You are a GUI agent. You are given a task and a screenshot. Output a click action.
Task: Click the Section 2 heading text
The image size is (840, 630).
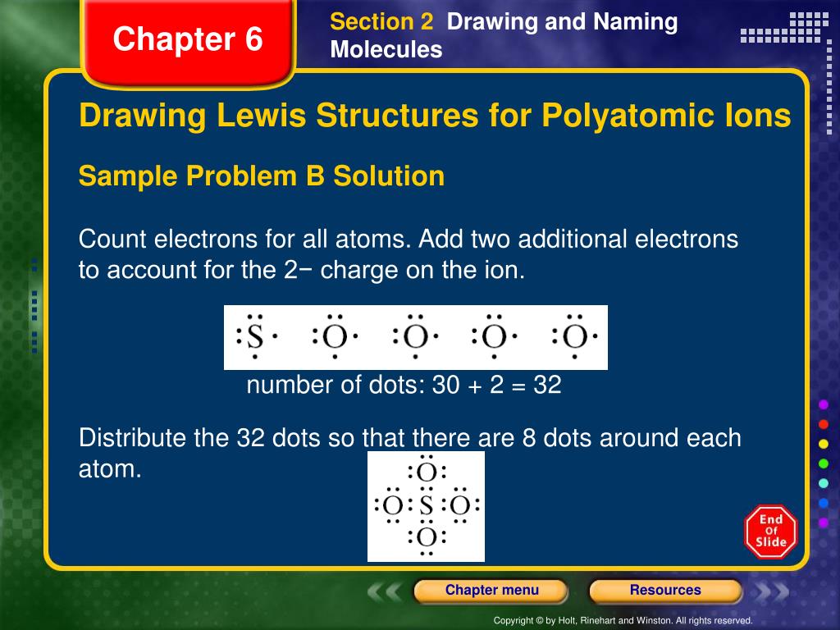point(504,35)
